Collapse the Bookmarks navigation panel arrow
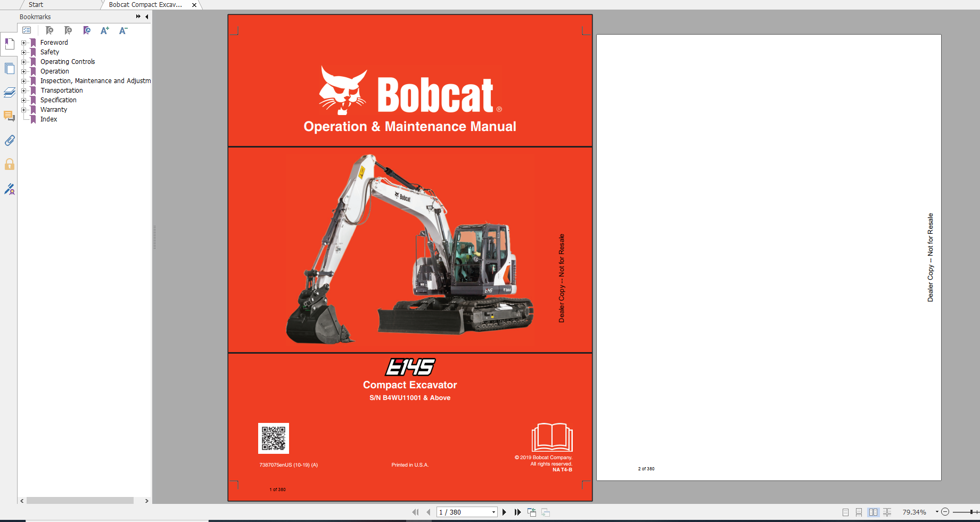The image size is (980, 522). click(147, 17)
